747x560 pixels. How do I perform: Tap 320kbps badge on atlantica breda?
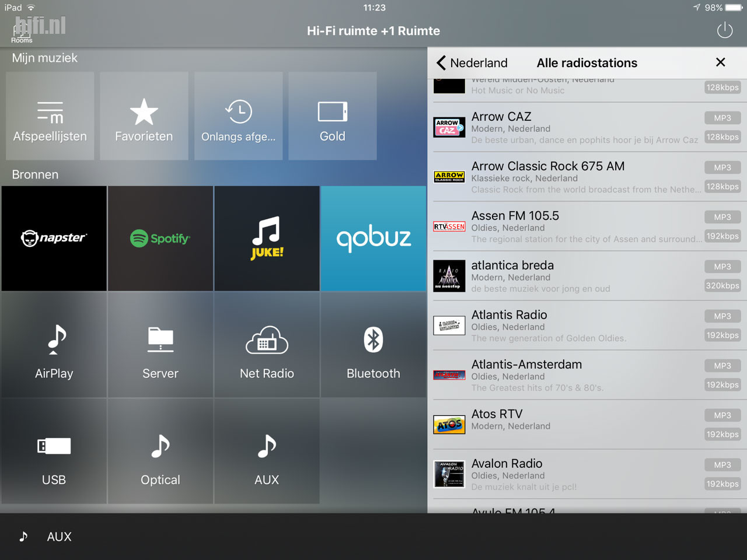(x=722, y=286)
